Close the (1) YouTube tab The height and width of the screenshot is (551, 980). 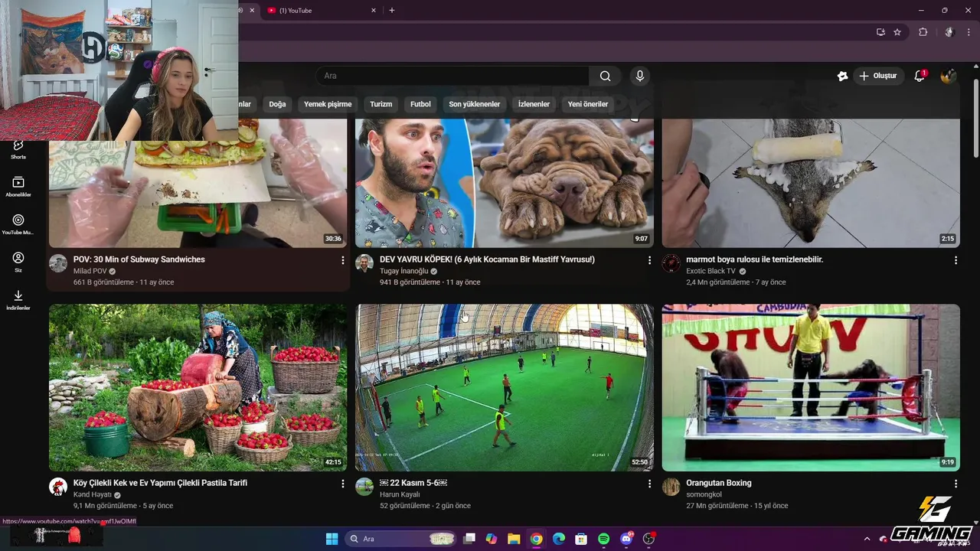pyautogui.click(x=374, y=11)
